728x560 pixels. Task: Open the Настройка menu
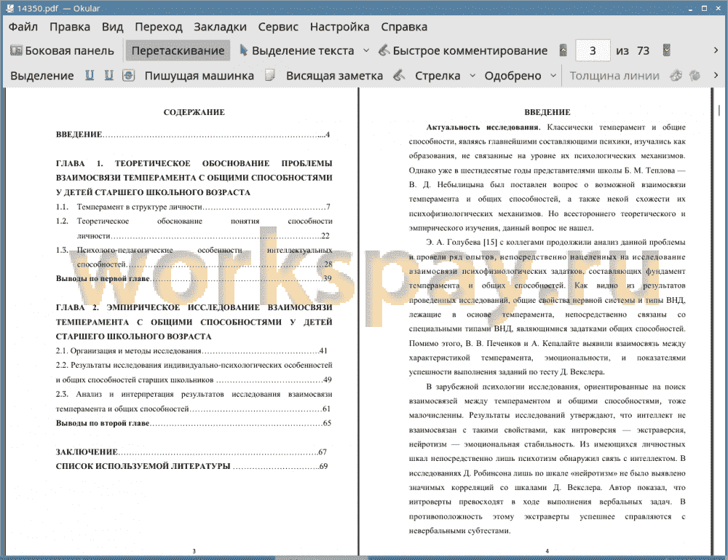coord(339,27)
